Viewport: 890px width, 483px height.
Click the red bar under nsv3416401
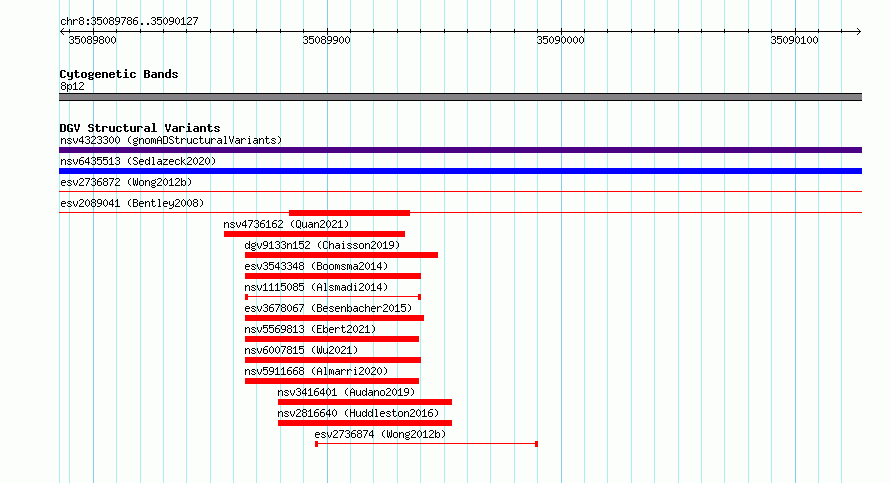364,402
